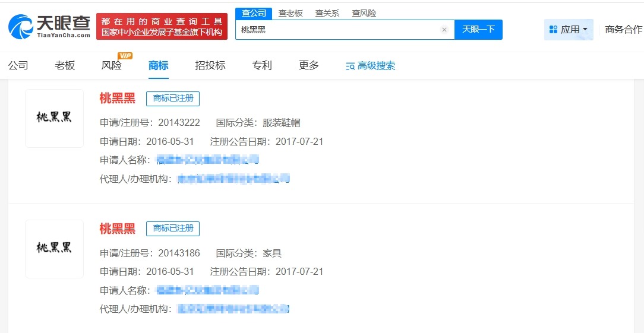The image size is (644, 333).
Task: Click 服装鞋帽 international class text
Action: coord(282,123)
